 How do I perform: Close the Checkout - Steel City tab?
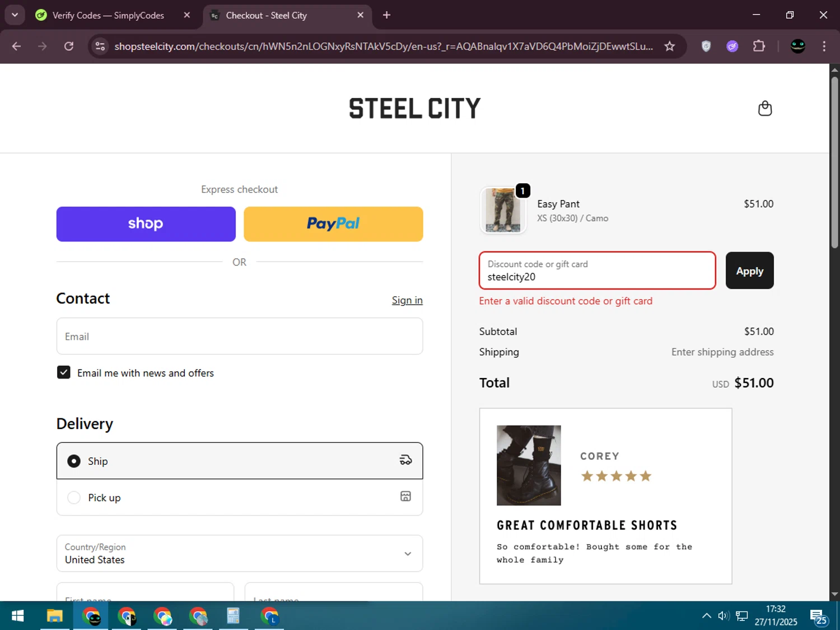(361, 15)
